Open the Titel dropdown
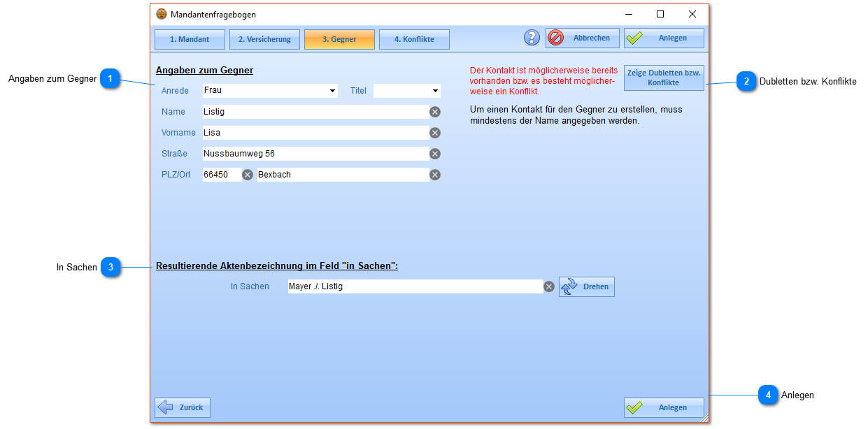Screen dimensions: 868x429 pos(435,91)
